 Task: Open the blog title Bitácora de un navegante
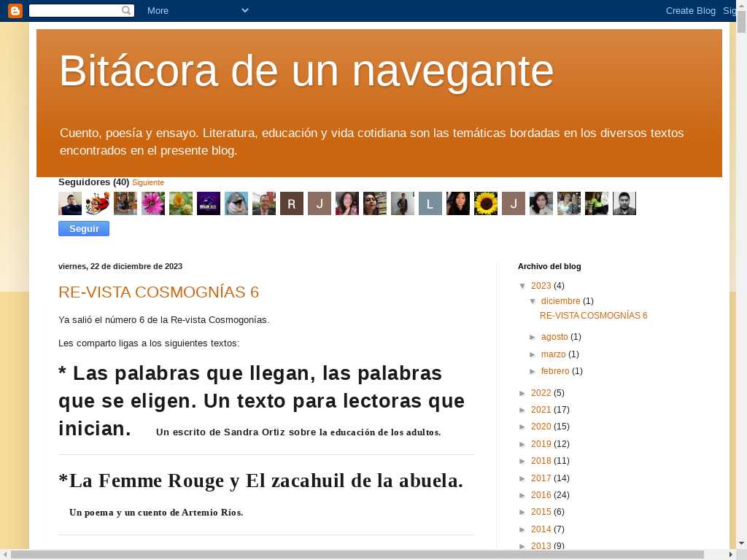(x=306, y=71)
